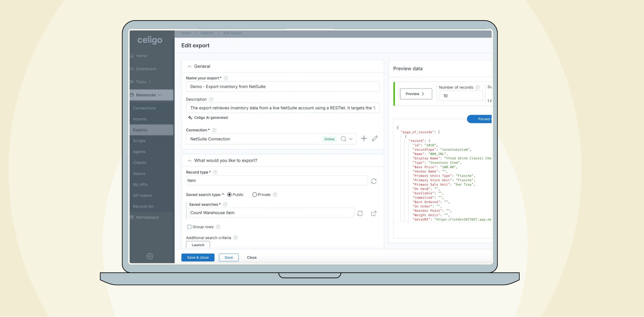Viewport: 644px width, 317px height.
Task: Add a new connection with plus icon
Action: coord(364,139)
